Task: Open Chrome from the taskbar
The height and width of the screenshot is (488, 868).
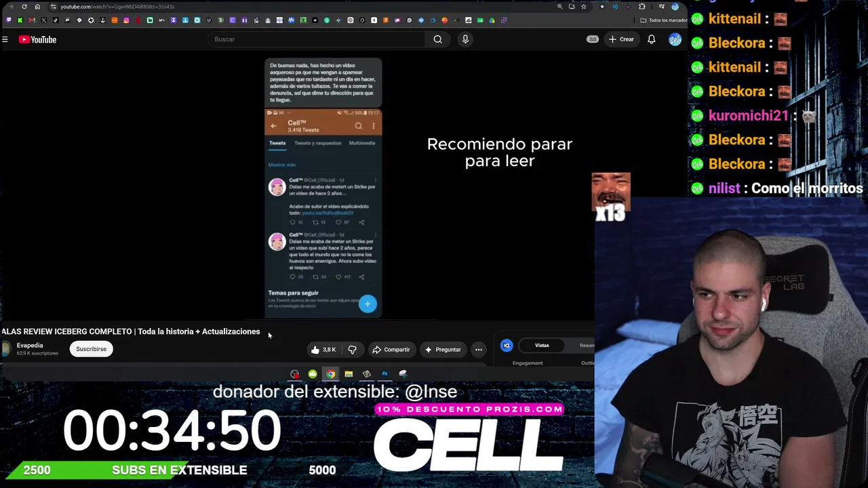Action: click(x=330, y=374)
